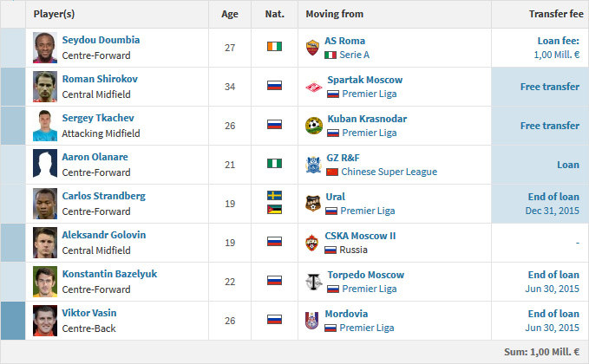Open the Serie A league link
Screen dimensions: 589x364
(x=354, y=55)
